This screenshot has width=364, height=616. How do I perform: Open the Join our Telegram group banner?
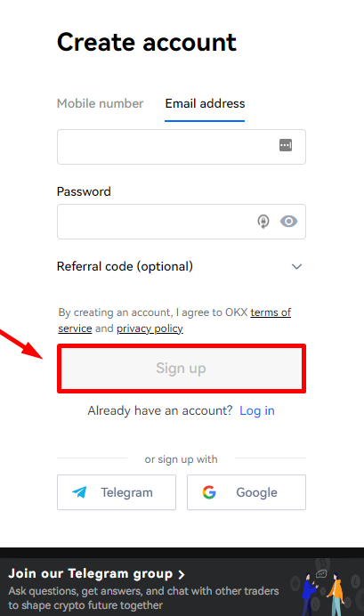tap(182, 587)
